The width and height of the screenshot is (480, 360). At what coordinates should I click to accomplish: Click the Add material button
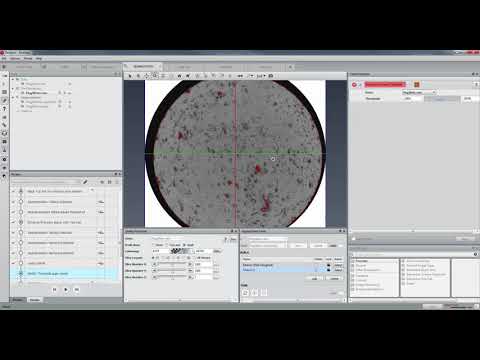coord(315,278)
